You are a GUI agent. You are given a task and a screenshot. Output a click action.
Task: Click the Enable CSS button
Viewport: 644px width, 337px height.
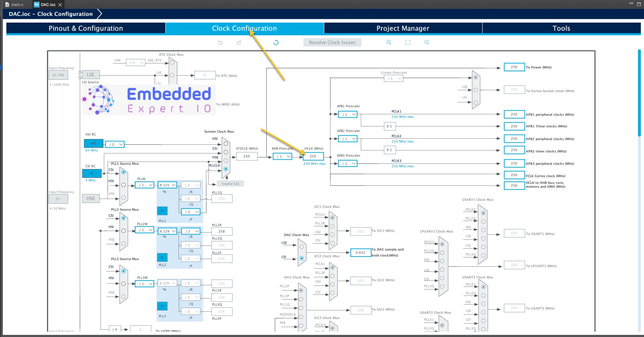230,184
